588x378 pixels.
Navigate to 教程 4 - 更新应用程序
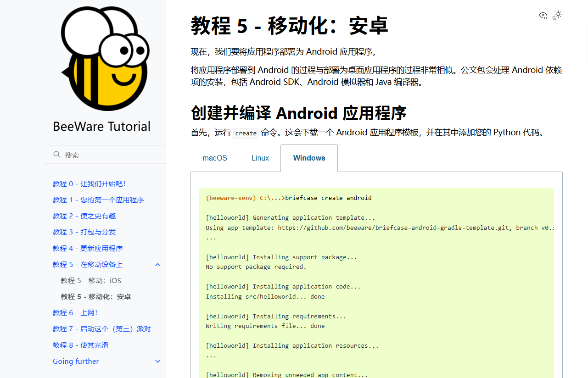tap(88, 249)
